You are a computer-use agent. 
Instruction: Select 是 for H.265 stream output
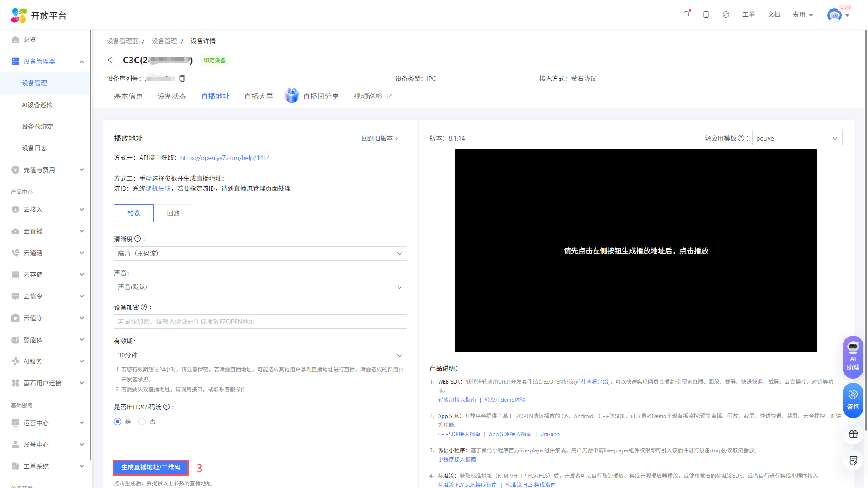tap(118, 422)
